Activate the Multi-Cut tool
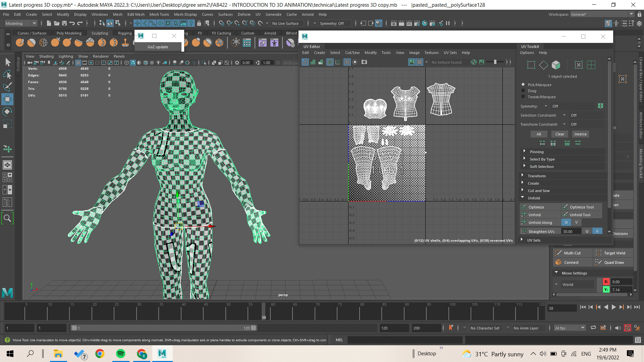644x362 pixels. tap(573, 253)
